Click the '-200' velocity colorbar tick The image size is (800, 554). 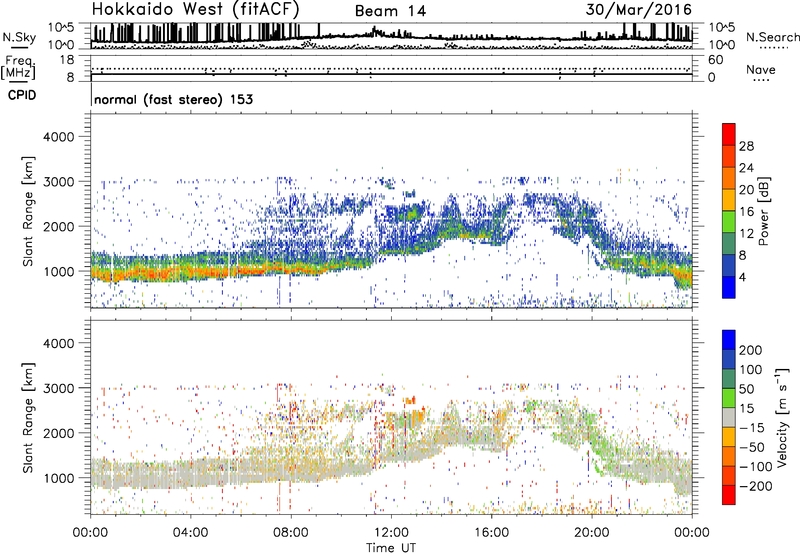click(x=756, y=486)
